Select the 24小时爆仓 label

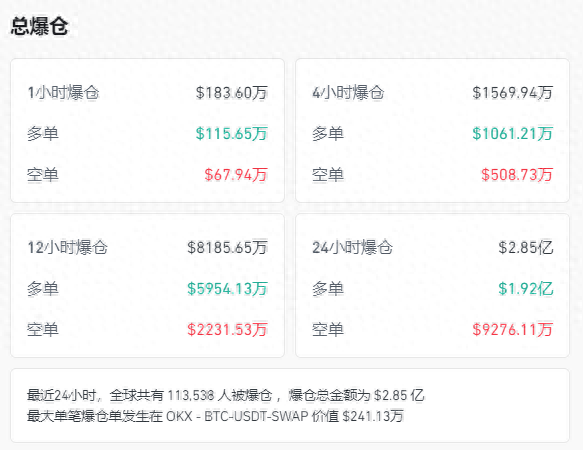coord(352,247)
